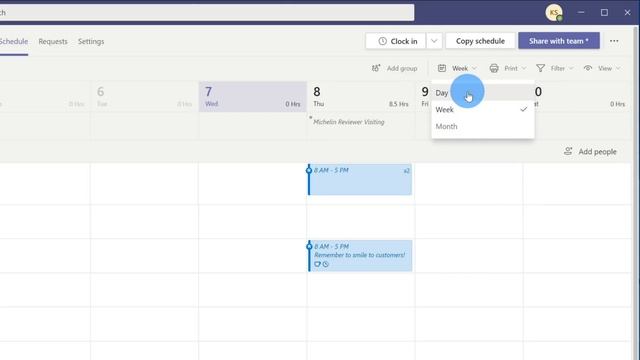
Task: Open the Schedule tab
Action: click(x=13, y=41)
